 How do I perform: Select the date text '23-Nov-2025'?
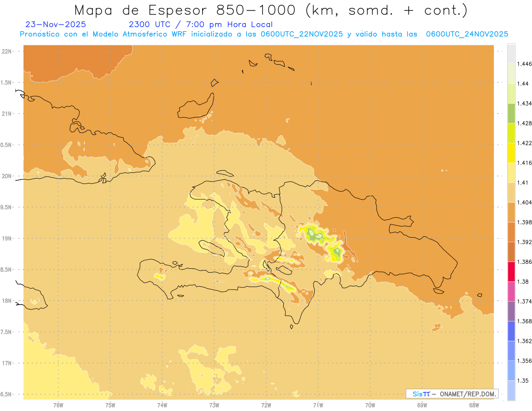56,24
